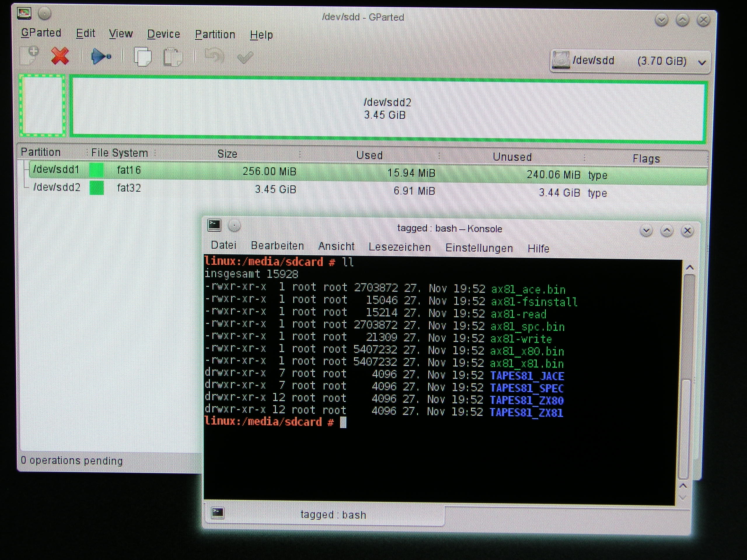Open the Ansicht menu in Konsole
Image resolution: width=747 pixels, height=560 pixels.
click(336, 246)
